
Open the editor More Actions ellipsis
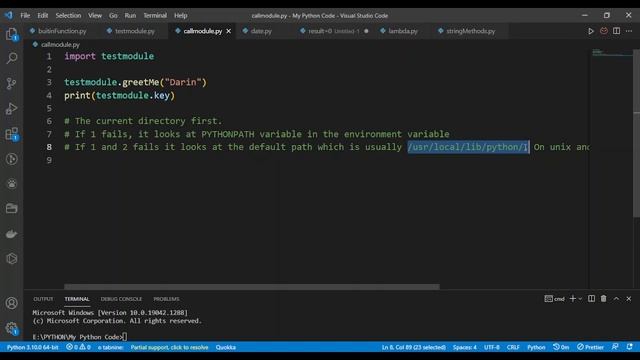click(629, 31)
